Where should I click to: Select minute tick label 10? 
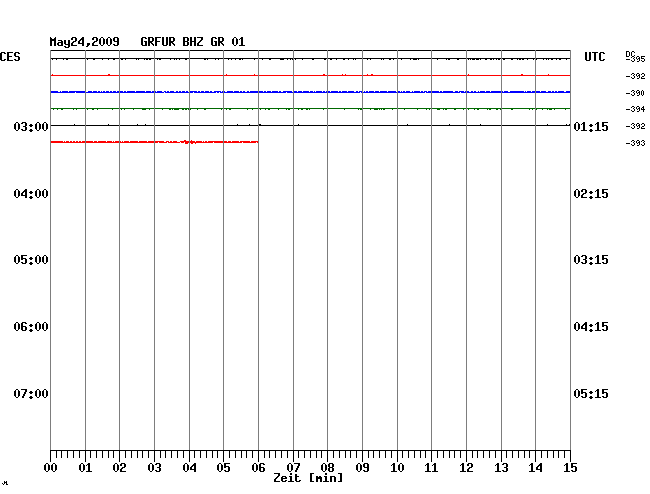click(397, 468)
